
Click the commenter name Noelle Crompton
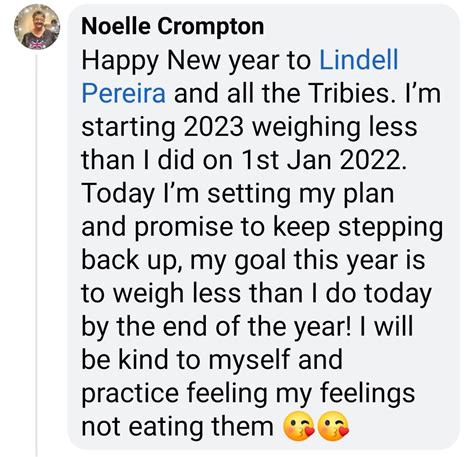tap(172, 26)
